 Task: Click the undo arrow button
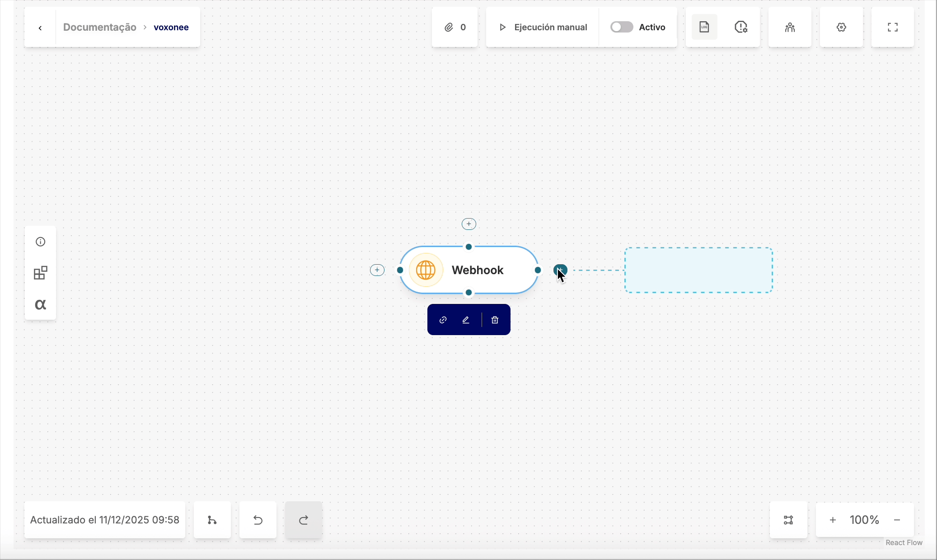(x=258, y=520)
